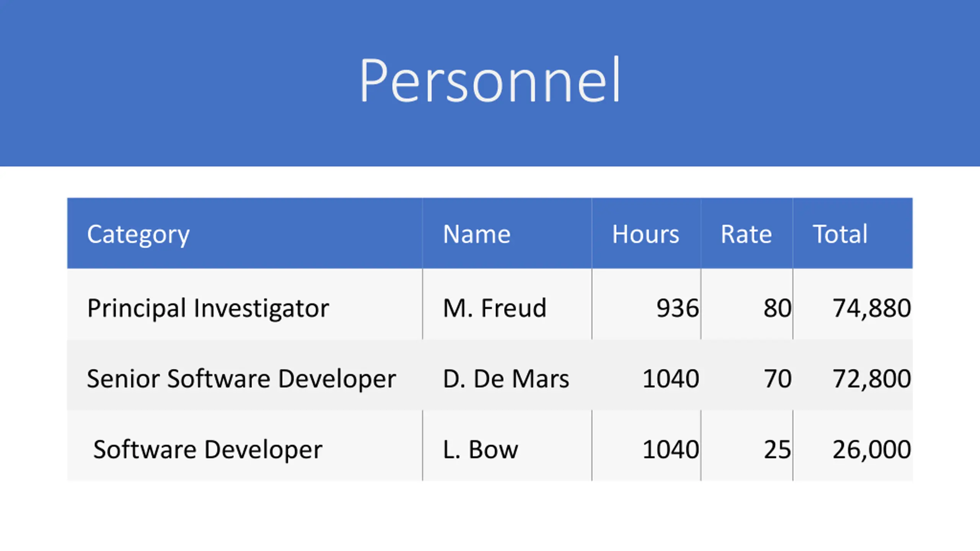Select the Rate column header

(747, 233)
